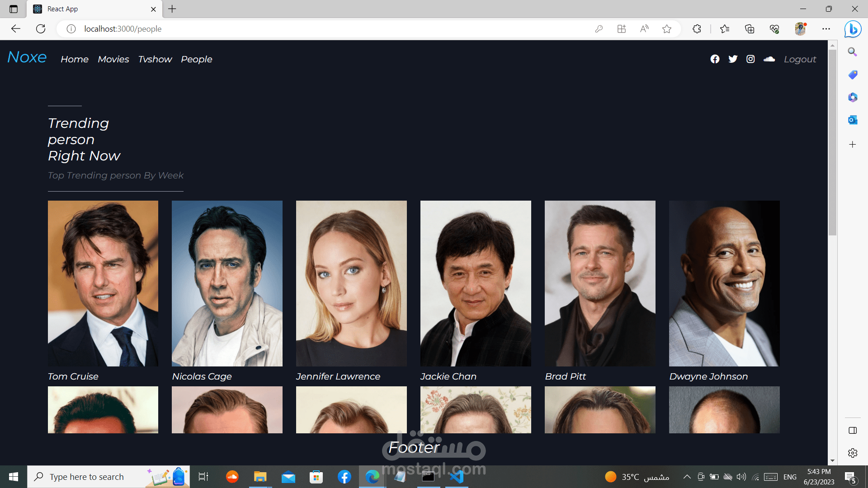Viewport: 868px width, 488px height.
Task: Open browser Extensions puzzle icon
Action: (697, 29)
